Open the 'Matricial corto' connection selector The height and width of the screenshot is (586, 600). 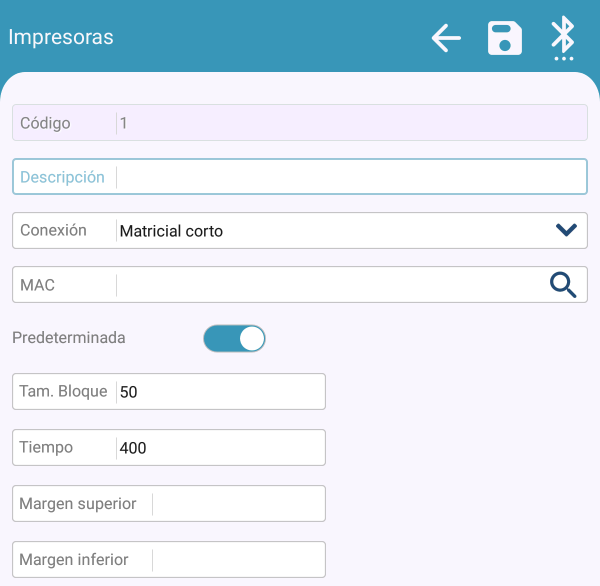point(330,231)
